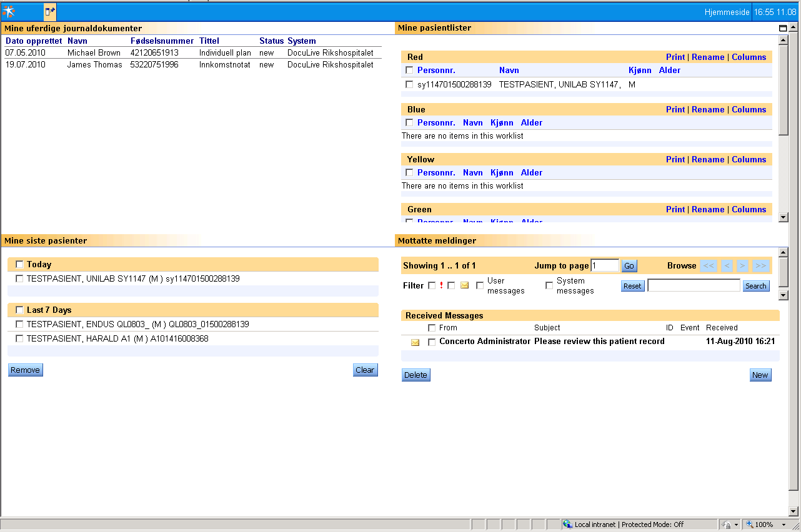Select TESTPASIENT UNILAB SY1147 checkbox under Today
The width and height of the screenshot is (801, 532).
pyautogui.click(x=19, y=278)
